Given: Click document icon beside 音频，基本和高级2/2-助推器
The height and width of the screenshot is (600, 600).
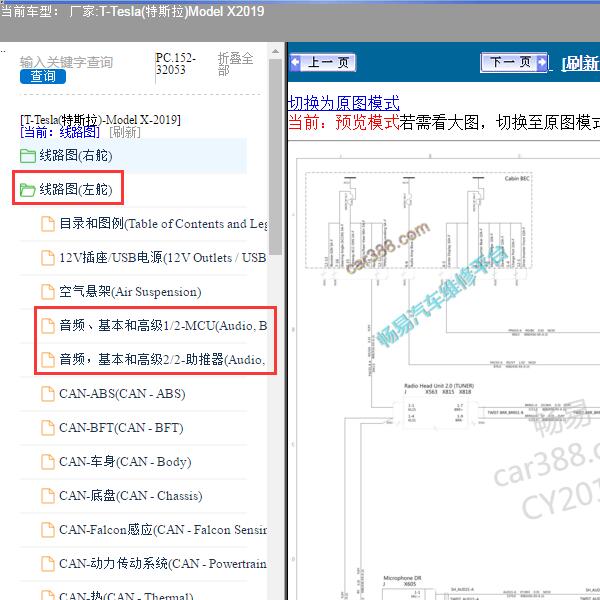Looking at the screenshot, I should click(48, 360).
